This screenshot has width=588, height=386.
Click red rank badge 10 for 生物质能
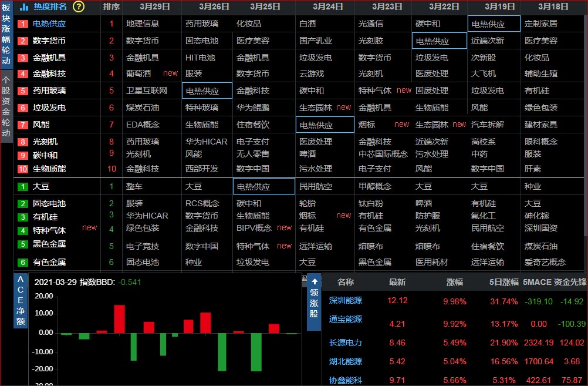point(22,169)
